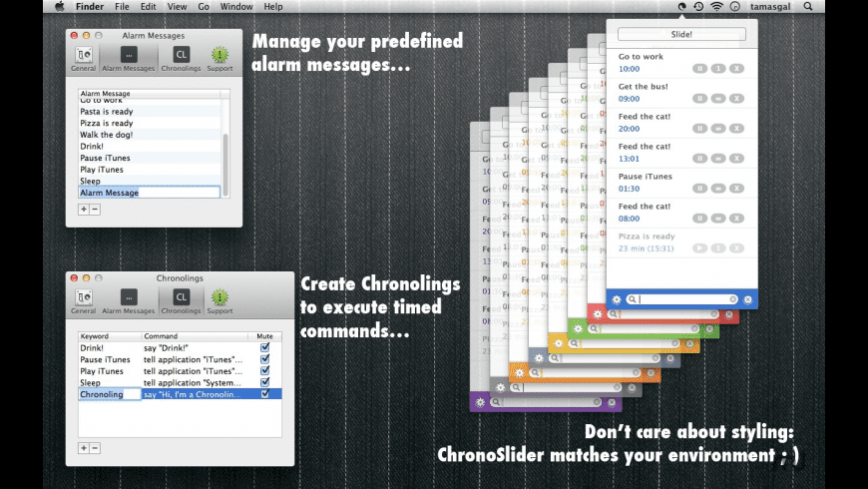This screenshot has width=868, height=489.
Task: Pause Feed the cat! 13:01 alarm
Action: 699,159
